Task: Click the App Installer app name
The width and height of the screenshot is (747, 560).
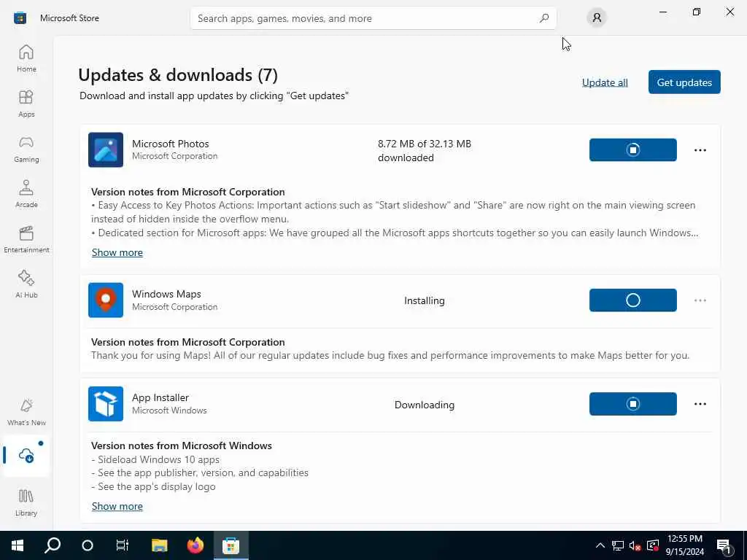Action: coord(160,397)
